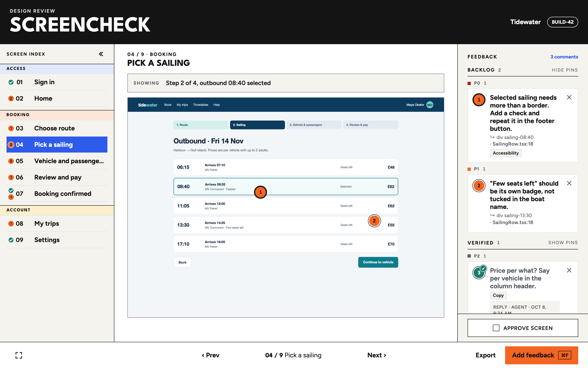Select the '4. Review & pay' step tab
Image resolution: width=588 pixels, height=368 pixels.
click(x=371, y=125)
